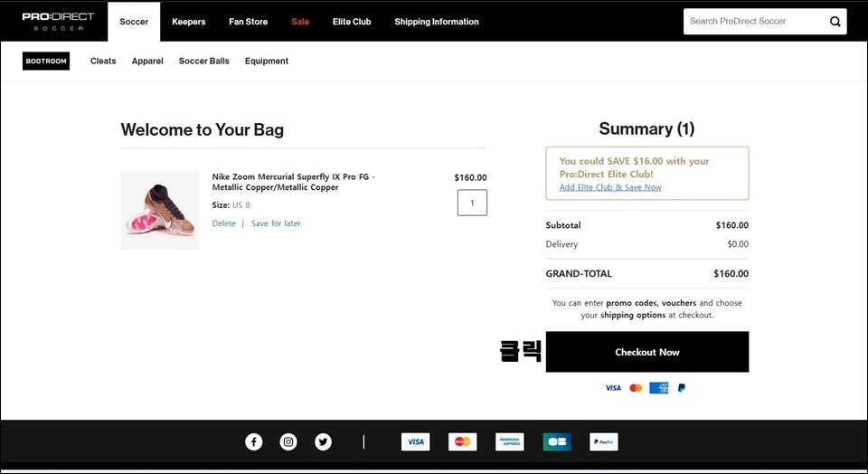The image size is (868, 474).
Task: Open Shipping Information
Action: point(436,22)
